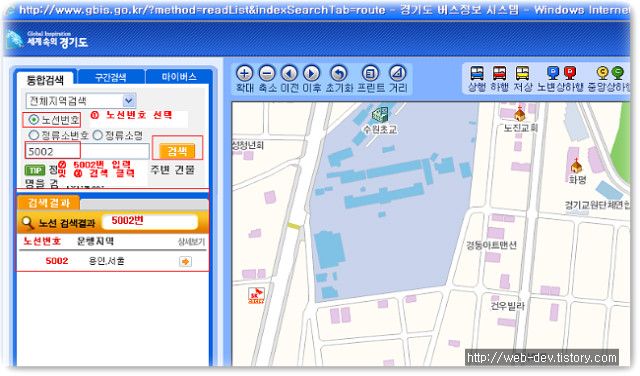Screen dimensions: 640x376
Task: Click the 용인,서울 operating region text
Action: [107, 261]
